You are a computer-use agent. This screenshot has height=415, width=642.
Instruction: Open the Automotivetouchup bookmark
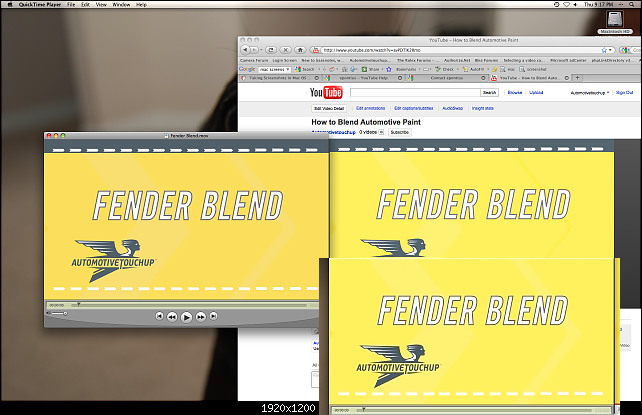[370, 60]
